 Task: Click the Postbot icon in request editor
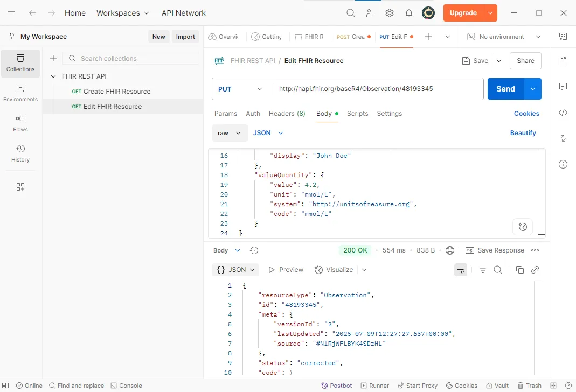[522, 227]
